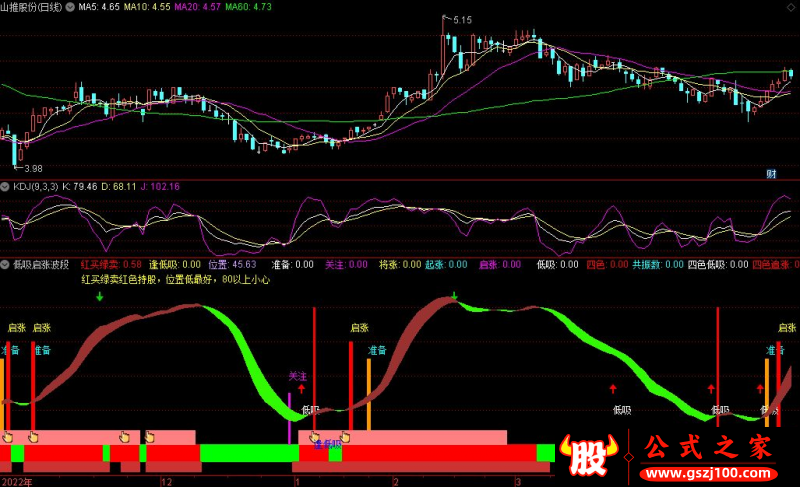Screen dimensions: 800x487
Task: Open the 财 financial marker on the chart
Action: click(771, 174)
